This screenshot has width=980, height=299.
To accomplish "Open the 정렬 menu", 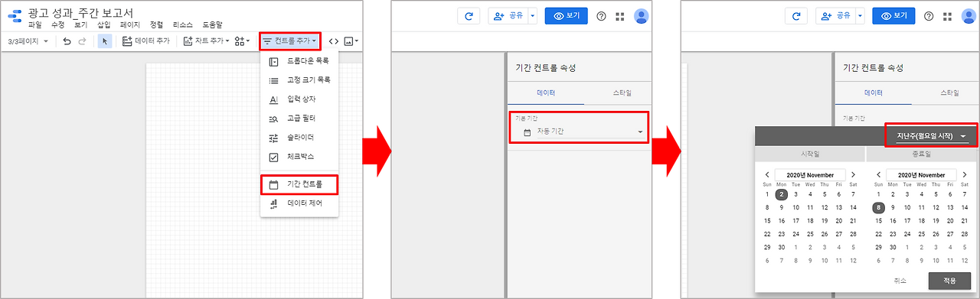I will tap(156, 25).
